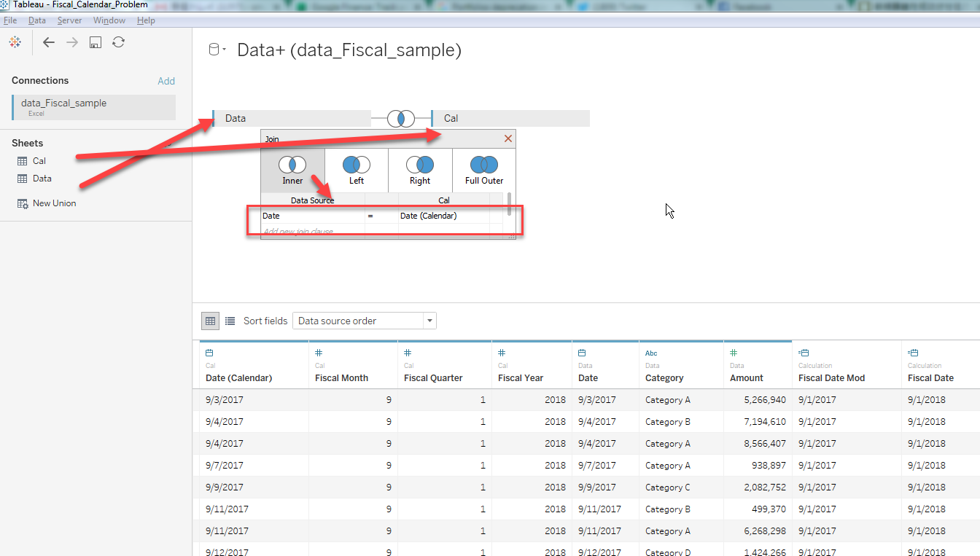Click the refresh data source icon
This screenshot has width=980, height=556.
click(118, 42)
